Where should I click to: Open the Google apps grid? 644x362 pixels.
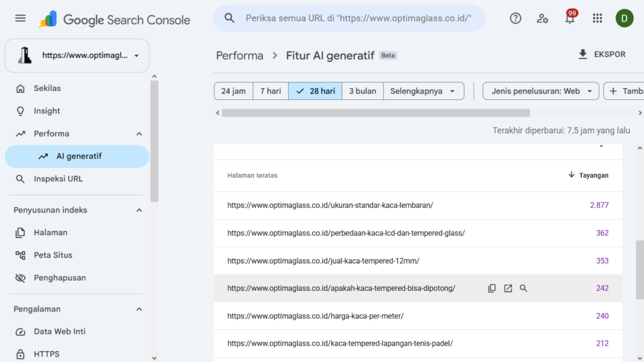click(597, 18)
